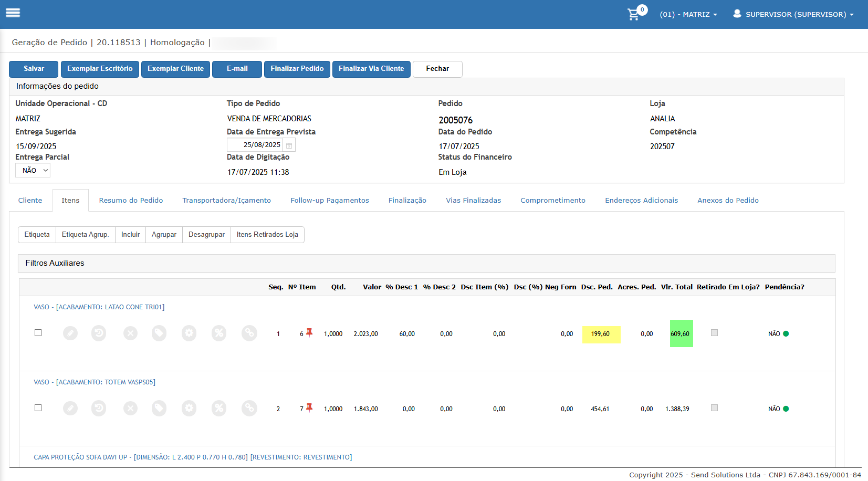Open the Transportadora/Içamento tab
Viewport: 868px width, 481px height.
[226, 201]
